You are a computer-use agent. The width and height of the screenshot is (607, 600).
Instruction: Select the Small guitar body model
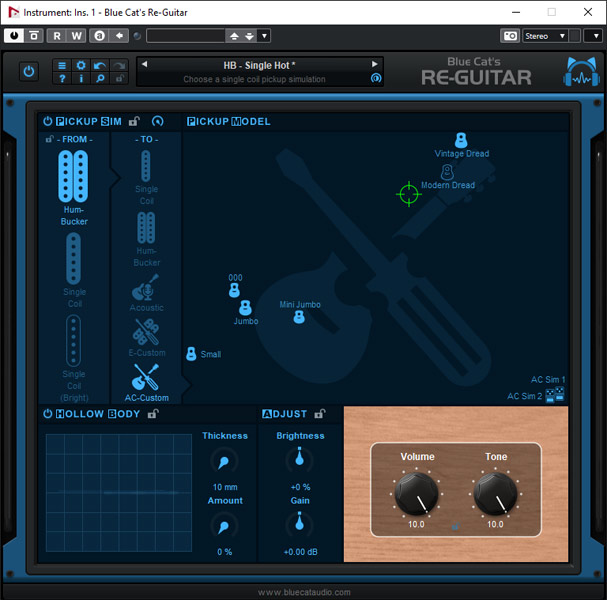click(x=191, y=354)
